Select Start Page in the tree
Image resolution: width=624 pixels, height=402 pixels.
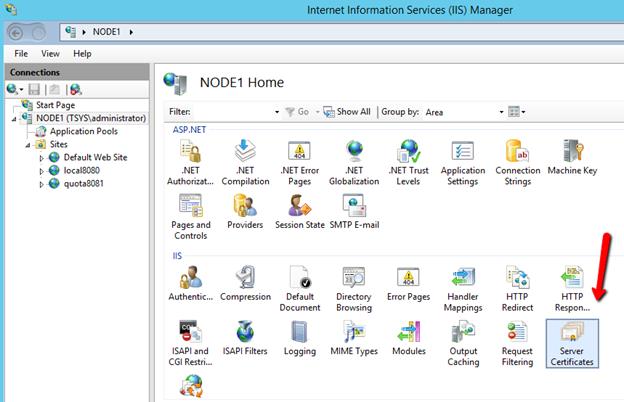click(55, 105)
